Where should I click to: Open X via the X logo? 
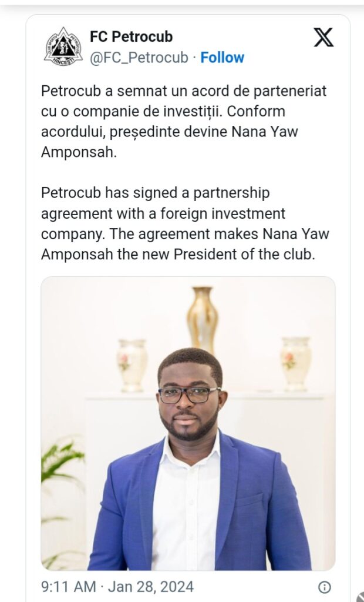tap(323, 37)
